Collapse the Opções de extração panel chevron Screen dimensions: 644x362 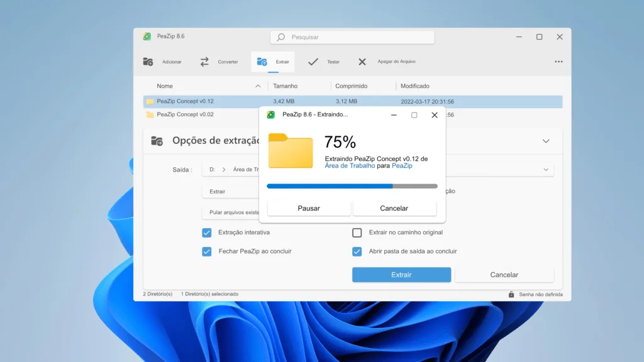point(546,141)
